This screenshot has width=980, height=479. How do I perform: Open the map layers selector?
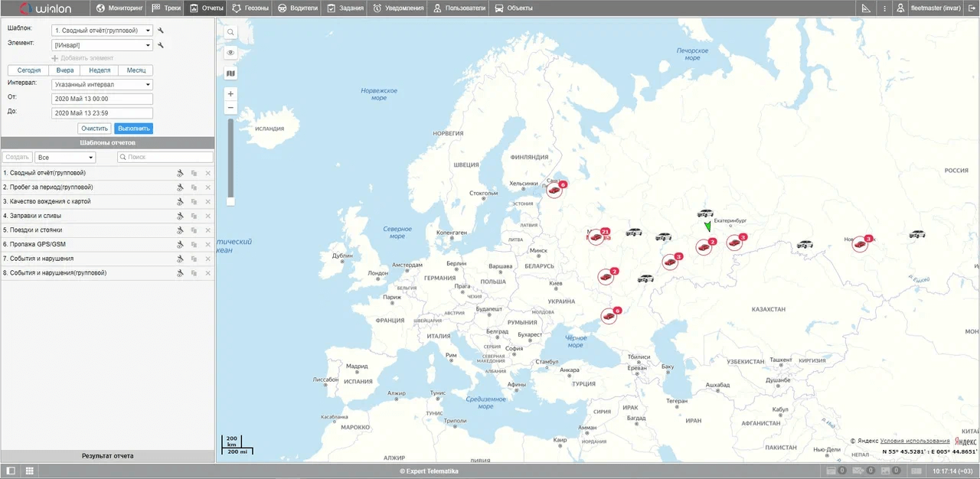click(x=230, y=73)
